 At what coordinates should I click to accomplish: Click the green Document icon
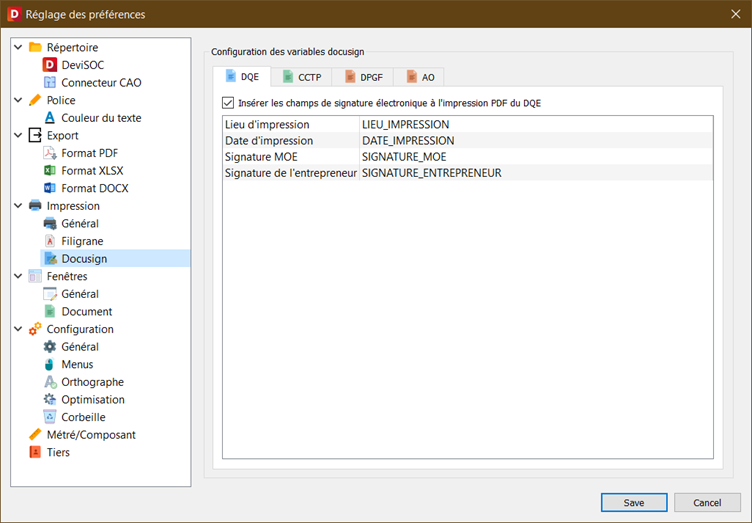pyautogui.click(x=49, y=311)
